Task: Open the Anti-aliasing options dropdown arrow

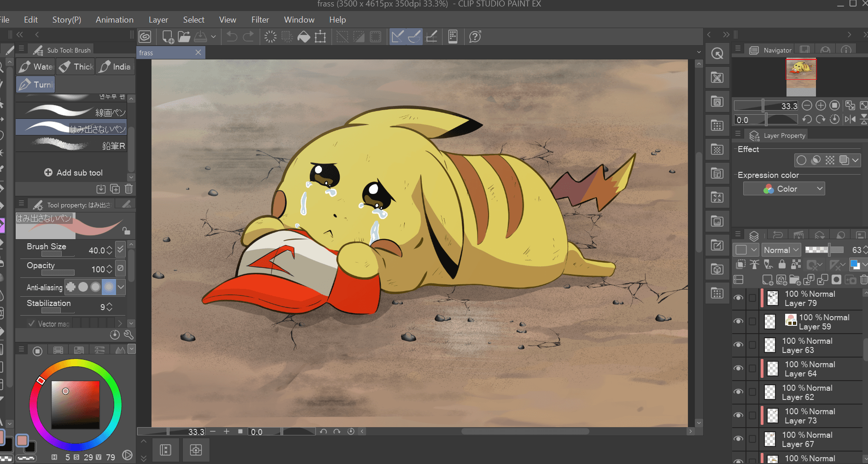Action: point(121,287)
